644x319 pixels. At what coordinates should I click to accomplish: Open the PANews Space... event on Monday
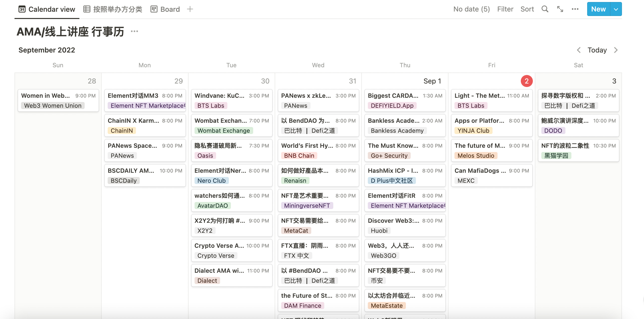pyautogui.click(x=145, y=150)
